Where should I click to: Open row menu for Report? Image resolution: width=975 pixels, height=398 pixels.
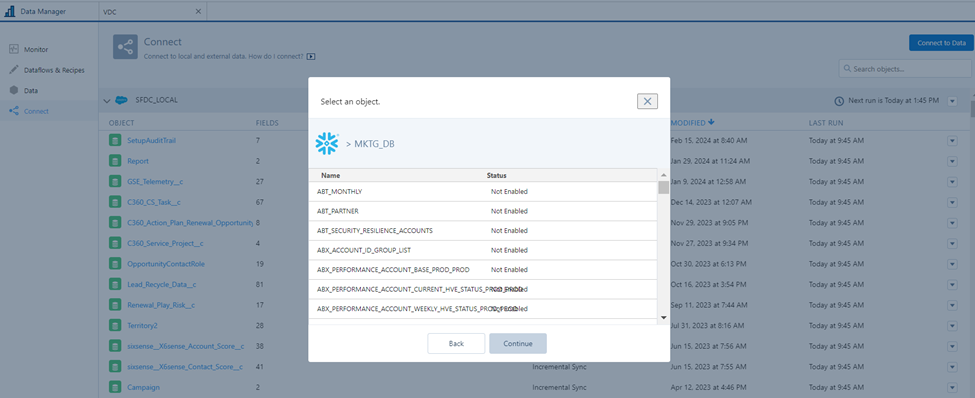coord(952,161)
